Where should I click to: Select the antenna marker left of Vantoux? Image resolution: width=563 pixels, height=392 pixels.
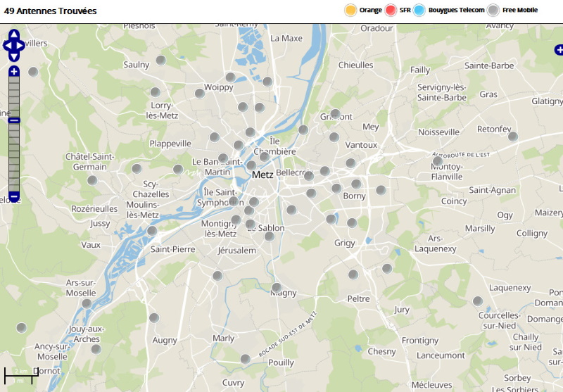pyautogui.click(x=334, y=137)
